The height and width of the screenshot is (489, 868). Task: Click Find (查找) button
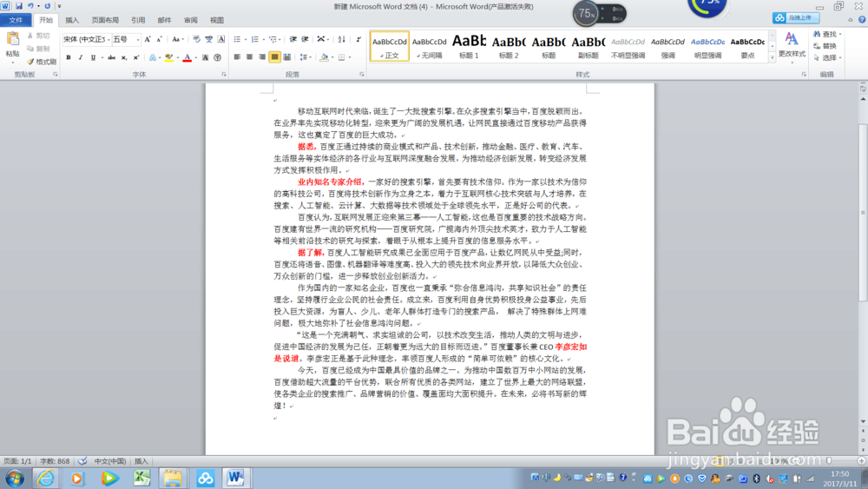826,35
